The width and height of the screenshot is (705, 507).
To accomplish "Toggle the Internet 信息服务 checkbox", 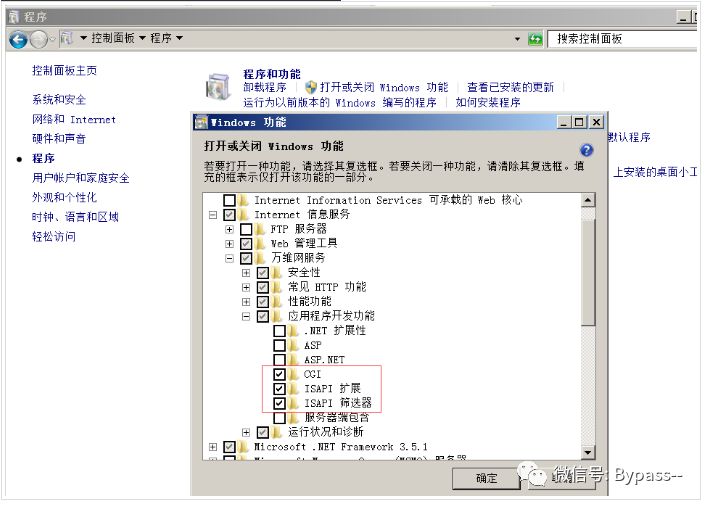I will pyautogui.click(x=229, y=215).
